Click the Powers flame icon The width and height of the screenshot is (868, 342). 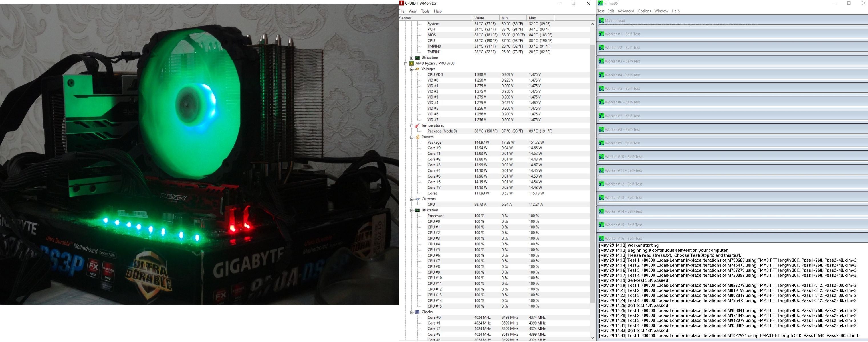[417, 137]
